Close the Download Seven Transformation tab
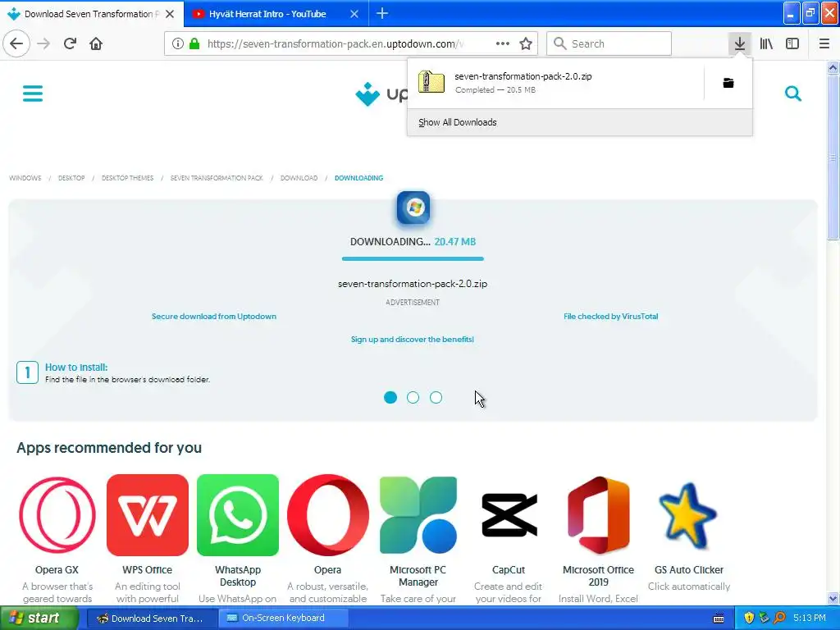Viewport: 840px width, 630px height. (x=170, y=14)
